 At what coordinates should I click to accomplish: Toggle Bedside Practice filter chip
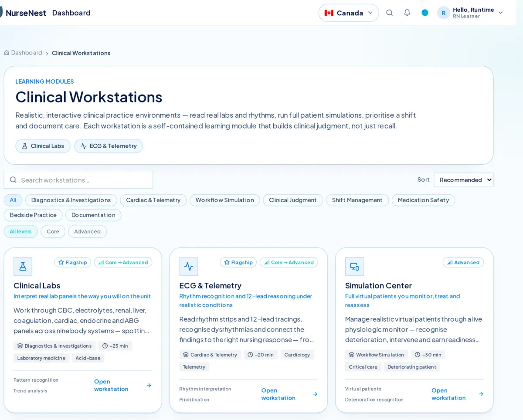tap(33, 215)
